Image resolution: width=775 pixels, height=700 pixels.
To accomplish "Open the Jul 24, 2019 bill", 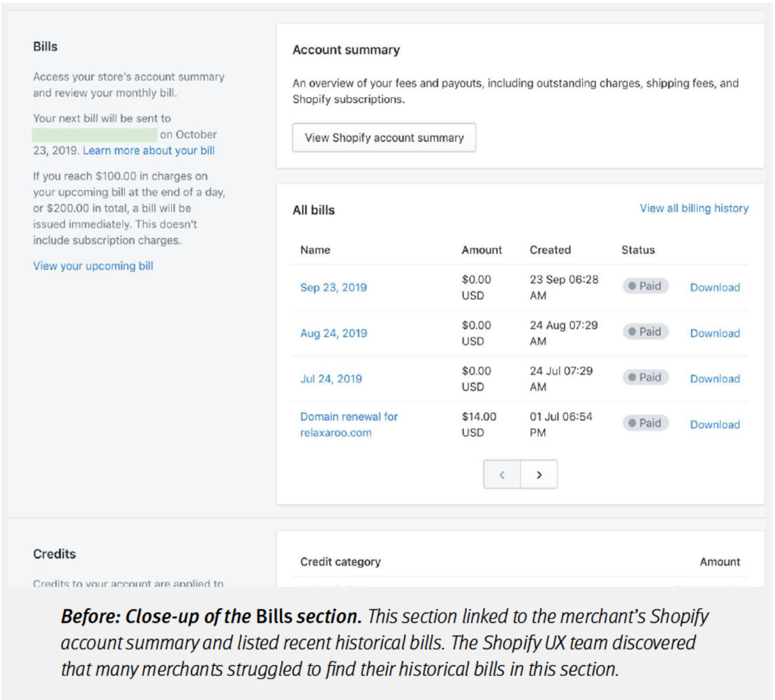I will pos(331,379).
